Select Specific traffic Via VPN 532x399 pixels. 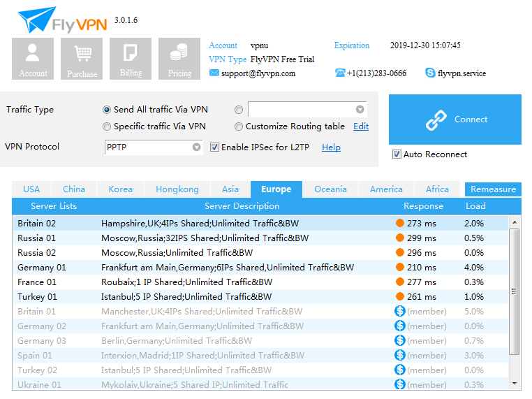click(107, 126)
